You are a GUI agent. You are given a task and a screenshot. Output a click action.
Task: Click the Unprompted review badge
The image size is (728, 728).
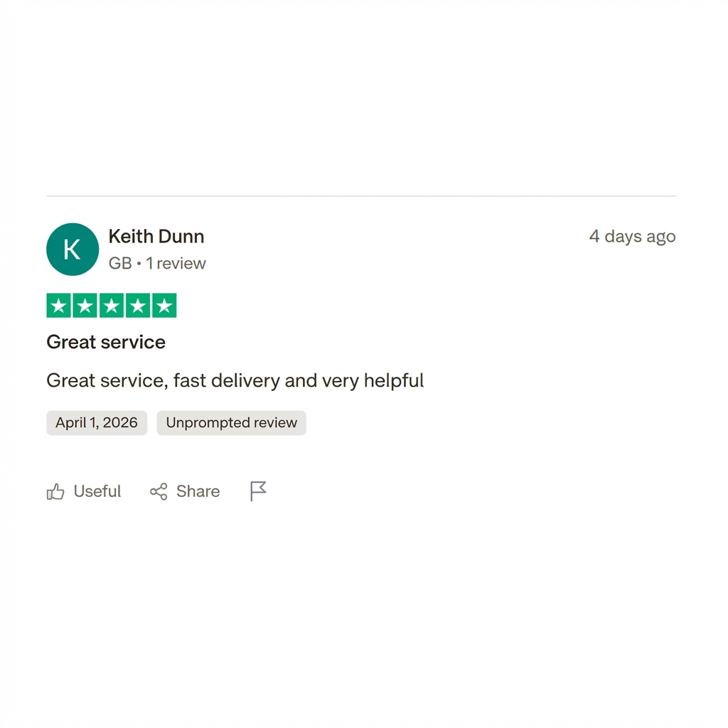(x=231, y=423)
